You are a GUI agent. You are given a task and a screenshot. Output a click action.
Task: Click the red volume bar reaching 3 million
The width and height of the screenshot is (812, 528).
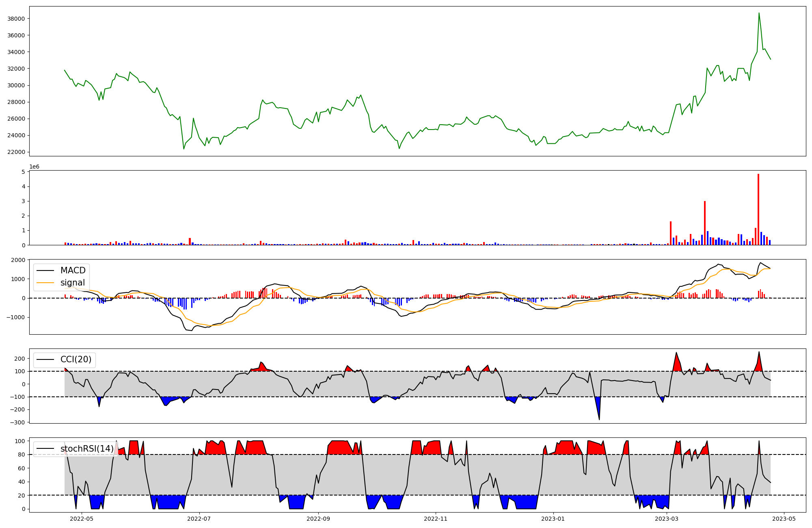(705, 223)
